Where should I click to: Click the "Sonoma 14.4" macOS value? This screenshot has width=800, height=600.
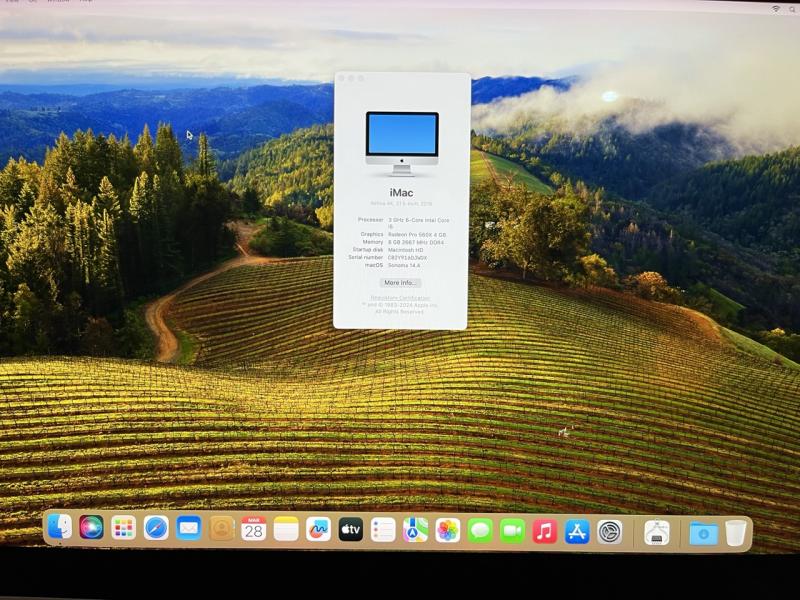[x=404, y=265]
